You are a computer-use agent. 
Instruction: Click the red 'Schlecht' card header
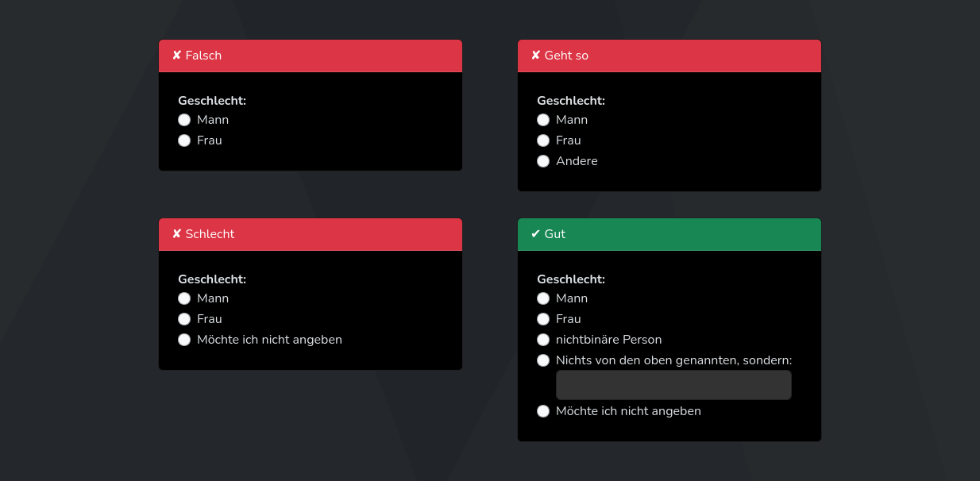310,234
